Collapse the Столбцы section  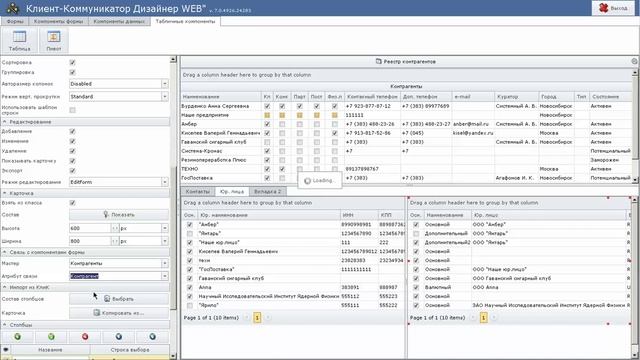5,325
